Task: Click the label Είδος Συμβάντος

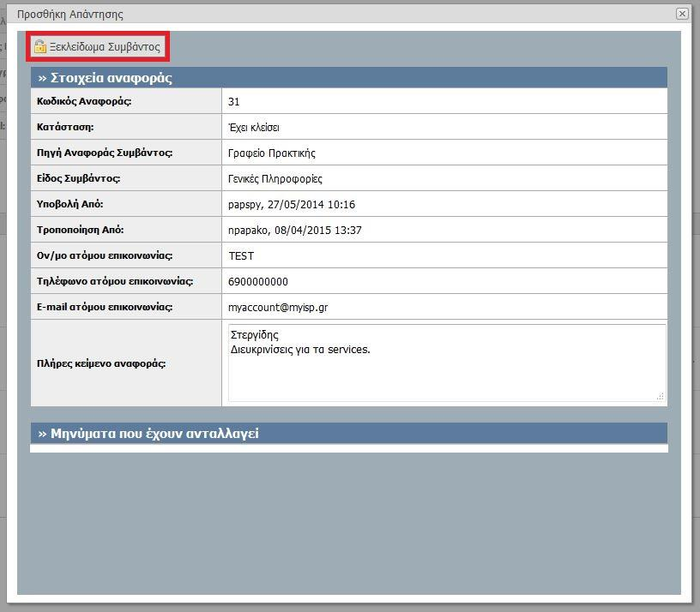Action: point(79,178)
